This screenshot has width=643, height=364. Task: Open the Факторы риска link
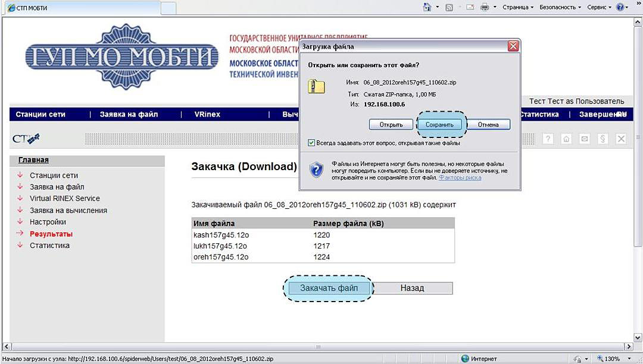click(x=460, y=178)
